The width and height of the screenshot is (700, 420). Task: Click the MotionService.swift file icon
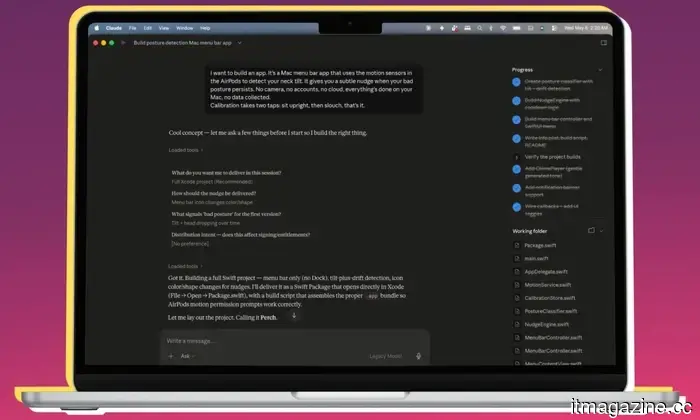(x=517, y=285)
